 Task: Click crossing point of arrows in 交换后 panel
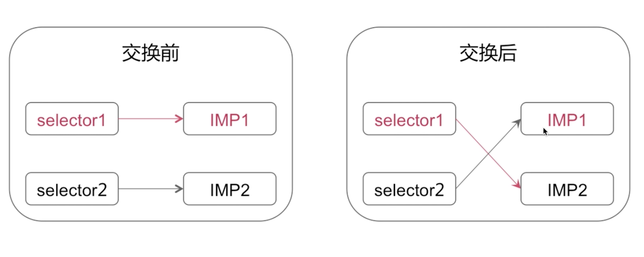[x=488, y=154]
